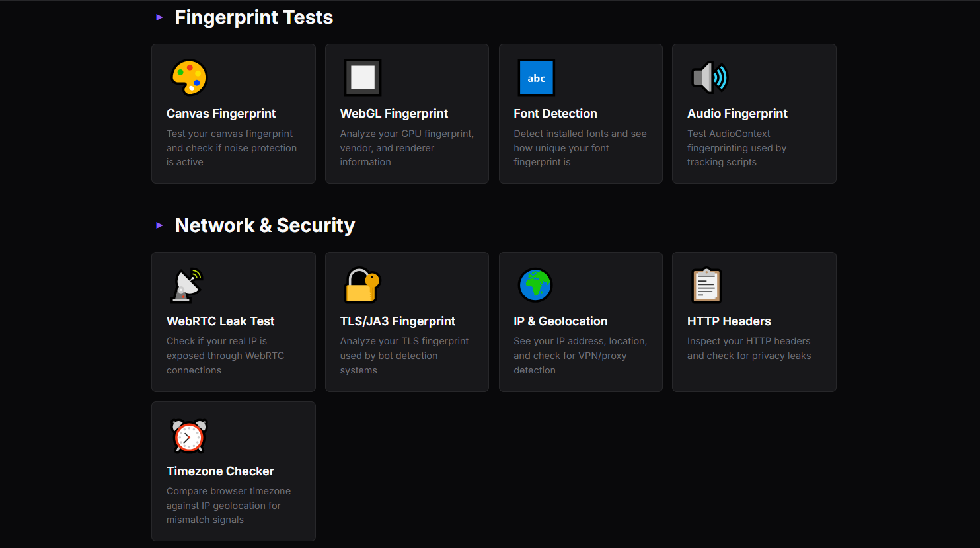Collapse the Network & Security section triangle
Viewport: 980px width, 548px height.
pos(159,225)
